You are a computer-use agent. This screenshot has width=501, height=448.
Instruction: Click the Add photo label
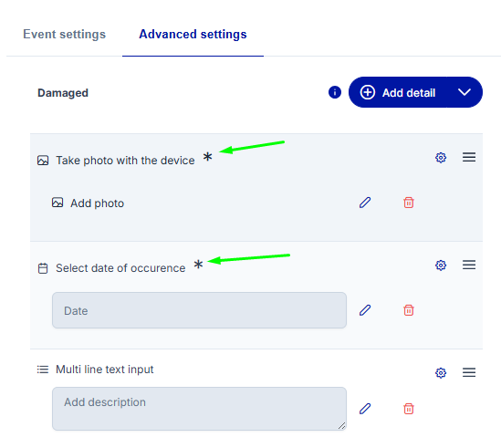(x=97, y=203)
